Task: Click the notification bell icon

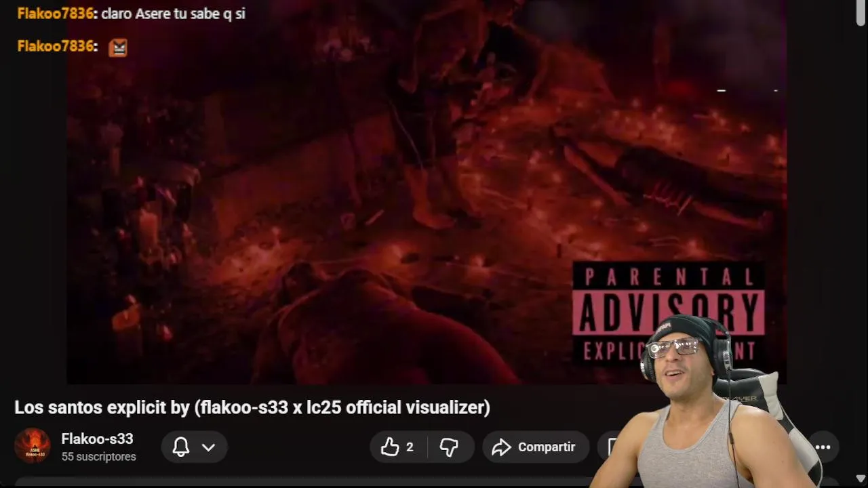Action: (x=181, y=447)
